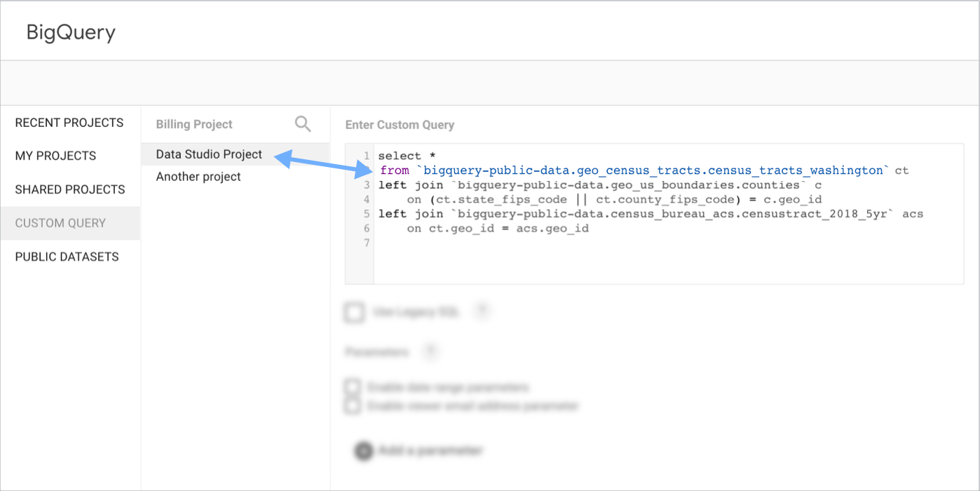Click the Add a parameter plus icon
The height and width of the screenshot is (491, 980).
(363, 451)
